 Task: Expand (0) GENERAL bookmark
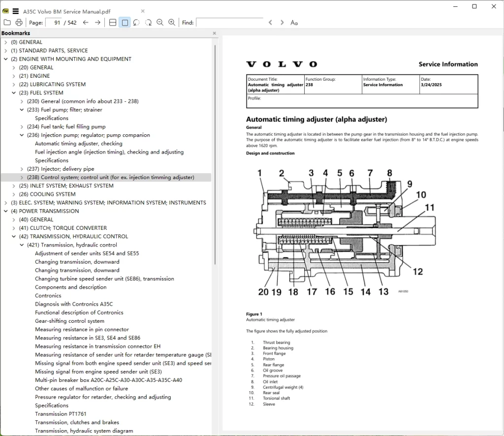5,42
